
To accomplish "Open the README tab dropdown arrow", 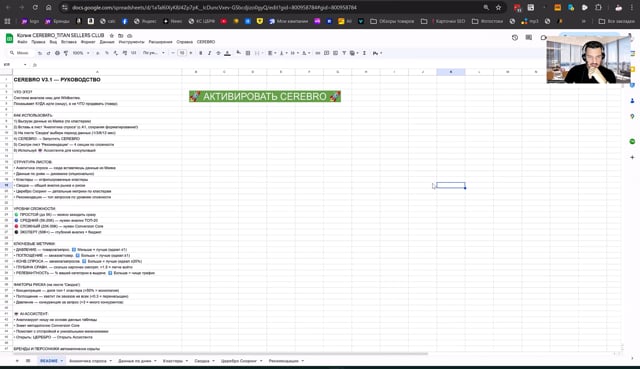I will click(x=62, y=361).
